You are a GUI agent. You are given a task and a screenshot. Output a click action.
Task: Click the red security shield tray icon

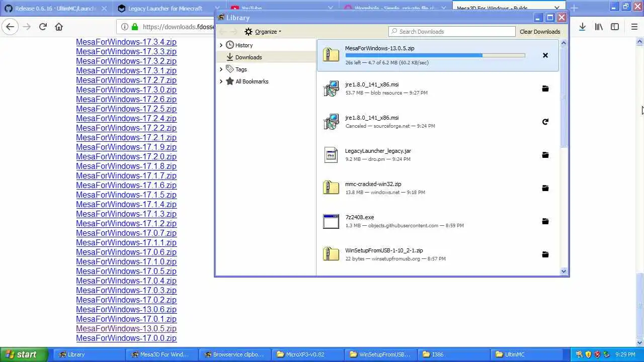(x=597, y=354)
